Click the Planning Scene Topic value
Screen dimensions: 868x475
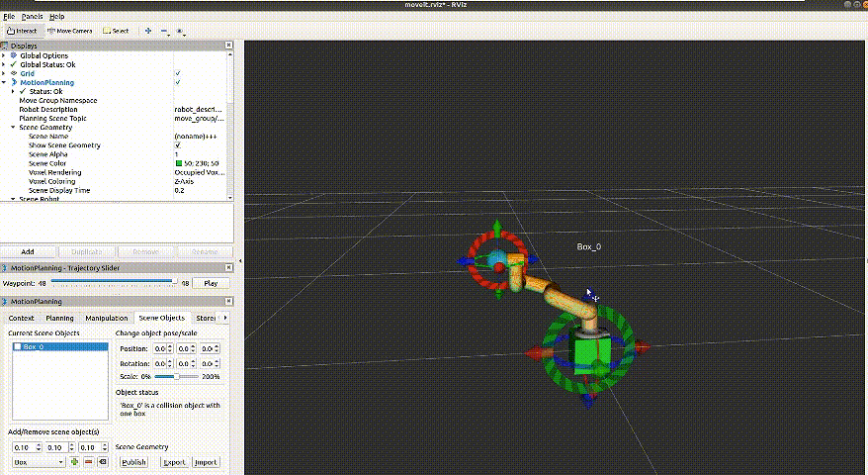point(200,118)
